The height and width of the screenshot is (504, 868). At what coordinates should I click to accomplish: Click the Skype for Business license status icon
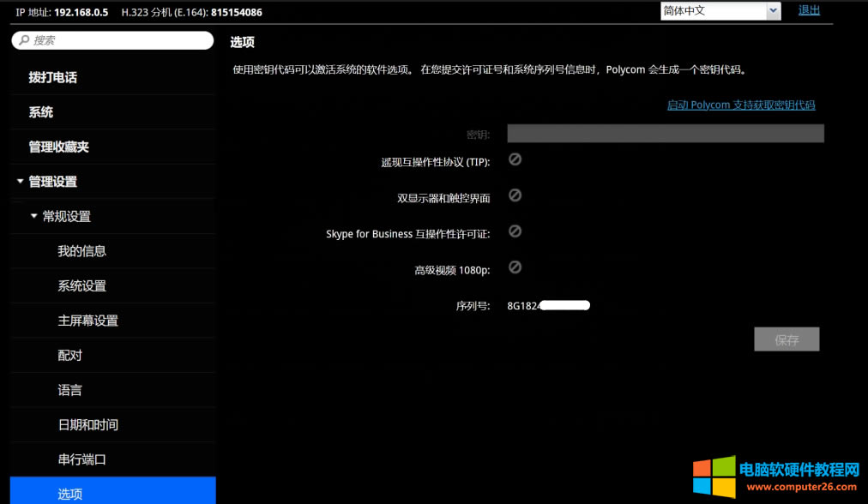click(515, 231)
